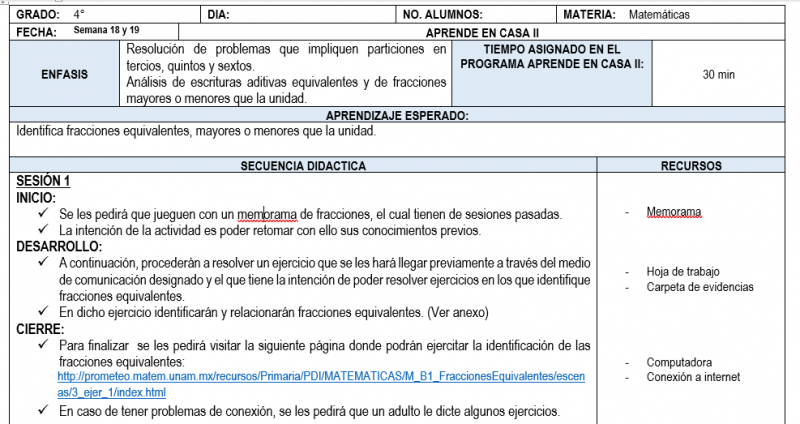Click the 'DESARROLLO:' heading
This screenshot has width=800, height=424.
59,246
